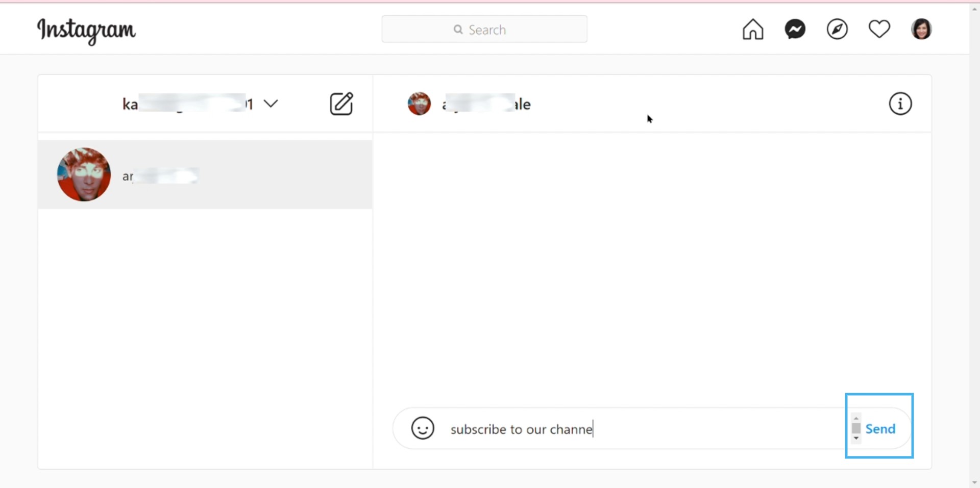
Task: Open your profile avatar menu
Action: pyautogui.click(x=922, y=29)
